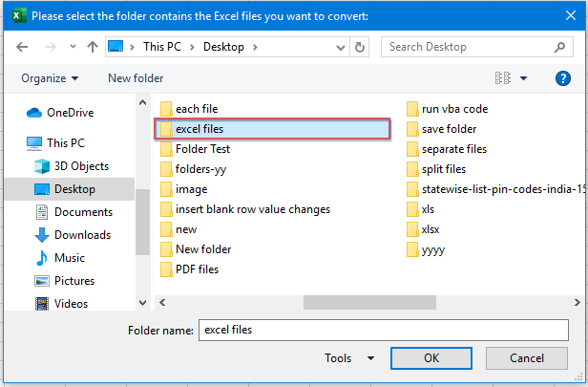Open the view options dropdown arrow
588x387 pixels.
pos(524,77)
